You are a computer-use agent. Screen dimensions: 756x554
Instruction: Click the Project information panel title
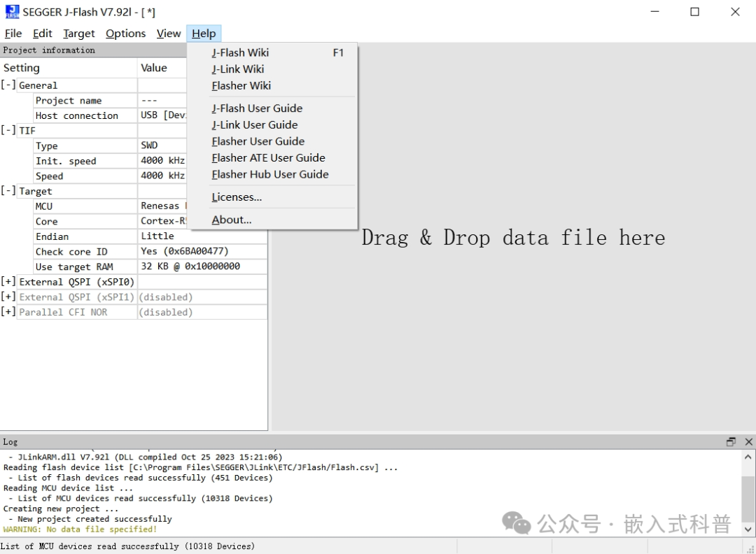pos(49,50)
